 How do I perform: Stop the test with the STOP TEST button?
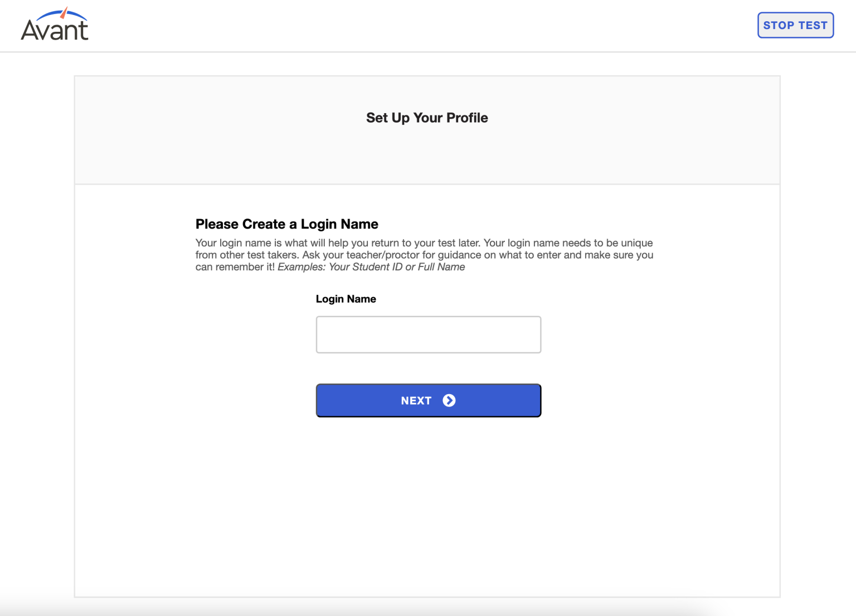(x=795, y=25)
